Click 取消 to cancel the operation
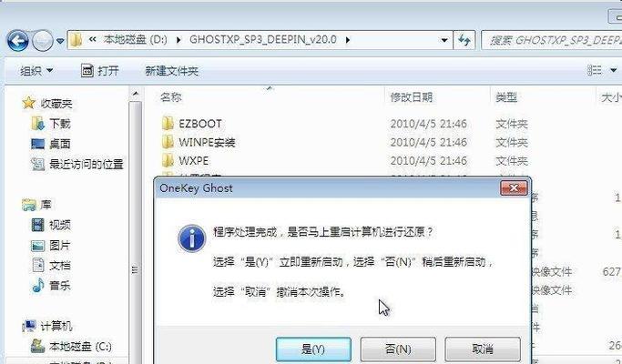The width and height of the screenshot is (622, 364). [x=483, y=349]
